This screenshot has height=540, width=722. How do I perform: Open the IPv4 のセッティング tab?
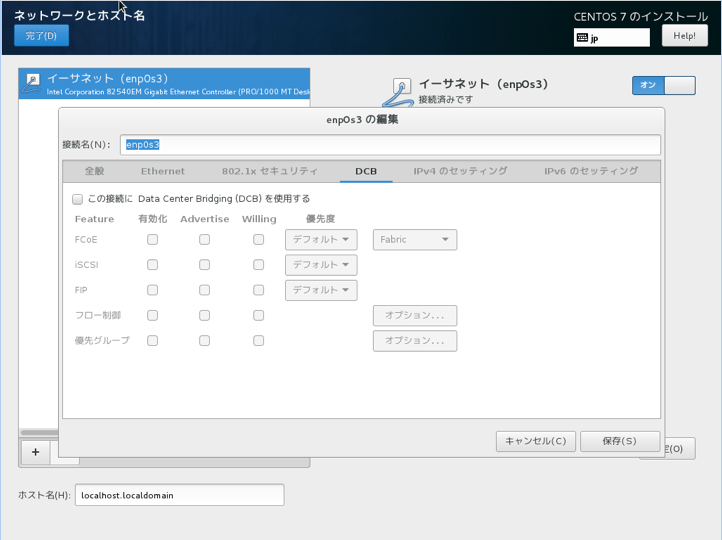pyautogui.click(x=460, y=171)
